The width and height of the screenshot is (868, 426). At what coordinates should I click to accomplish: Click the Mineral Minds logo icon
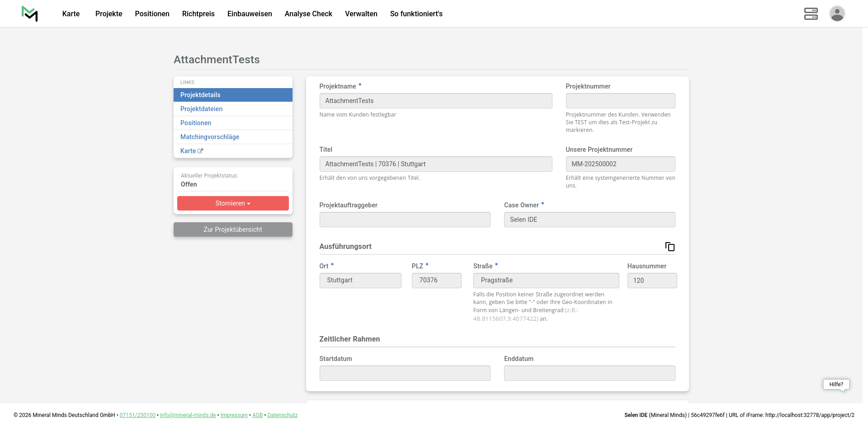click(30, 14)
